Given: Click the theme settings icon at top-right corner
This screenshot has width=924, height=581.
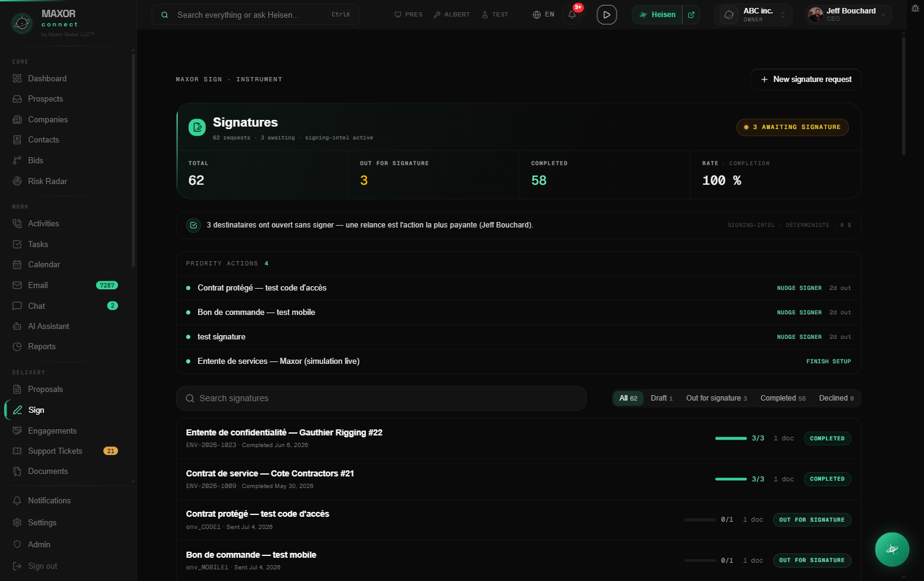Looking at the screenshot, I should click(915, 9).
